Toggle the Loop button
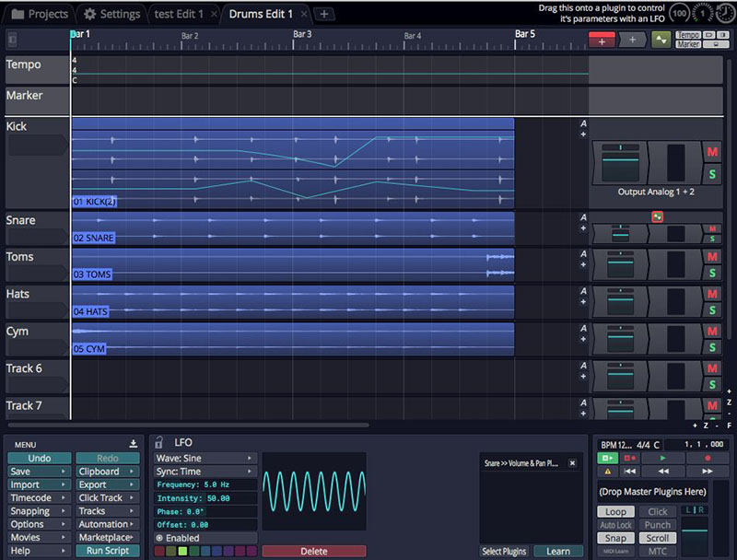Image resolution: width=737 pixels, height=560 pixels. (615, 511)
